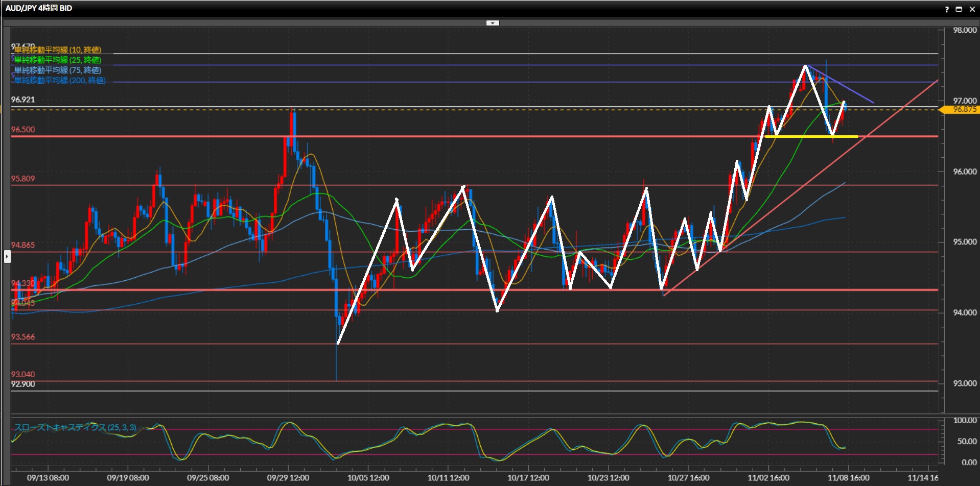Viewport: 980px width, 486px height.
Task: Click the 95.809 horizontal line label
Action: [x=23, y=179]
